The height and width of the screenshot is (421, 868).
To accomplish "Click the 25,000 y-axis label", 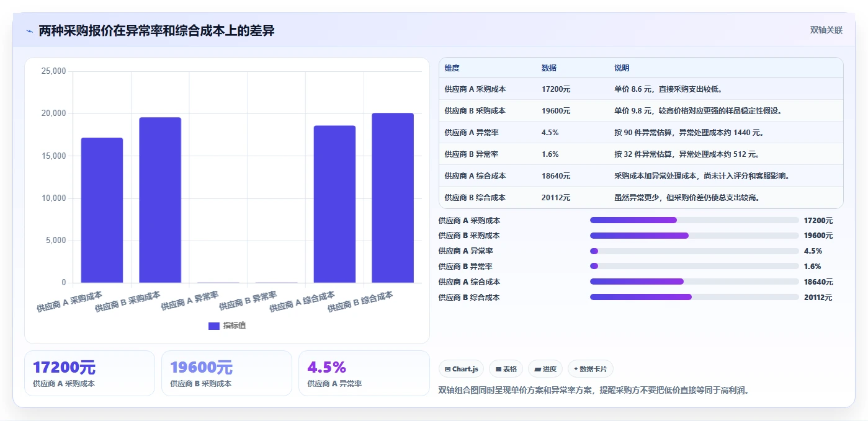I will 53,71.
